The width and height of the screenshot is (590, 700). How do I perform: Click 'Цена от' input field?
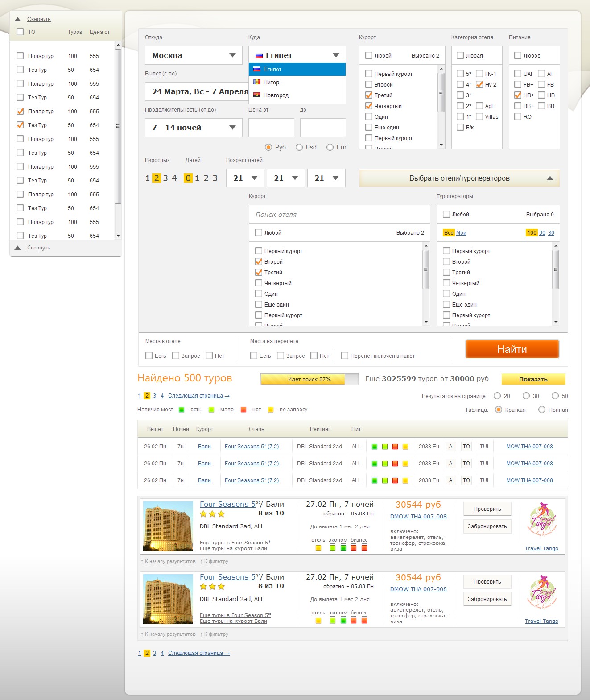(271, 128)
